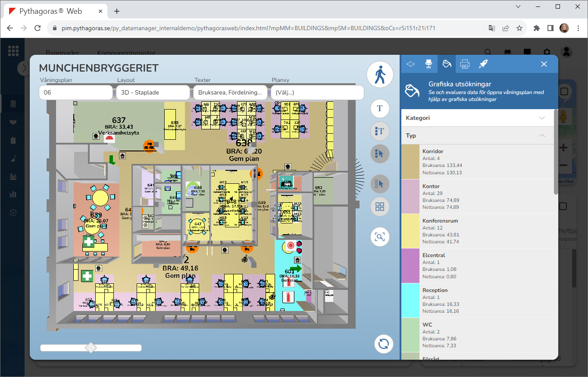The width and height of the screenshot is (588, 377).
Task: Open the layers diamond icon tab
Action: pyautogui.click(x=410, y=64)
